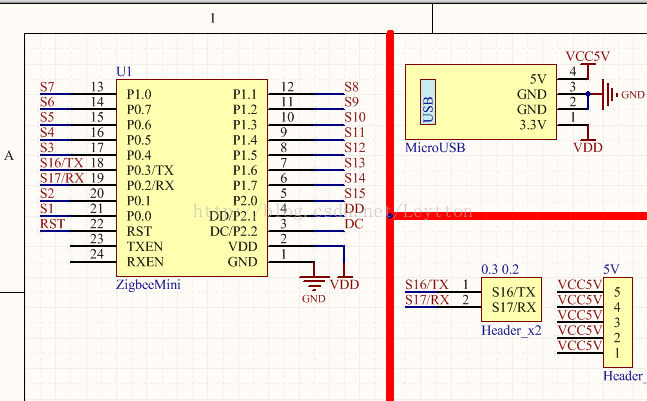Select the S8 net label at pin 12
Screen dimensions: 647x401
[351, 87]
